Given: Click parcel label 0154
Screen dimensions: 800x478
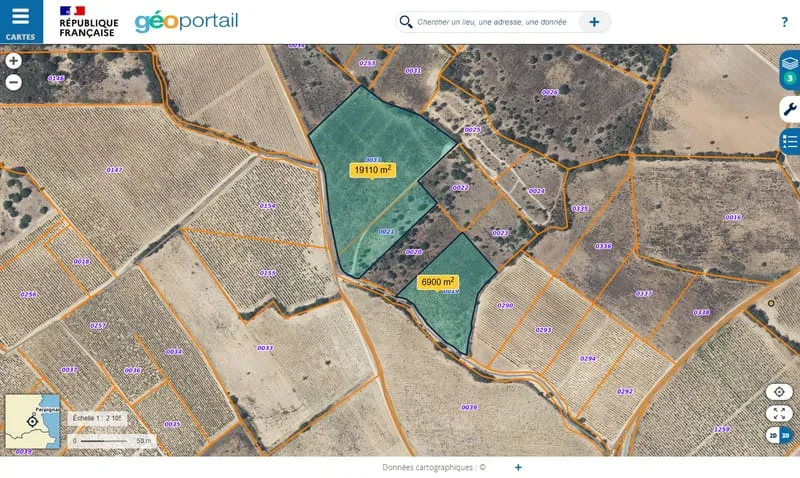Looking at the screenshot, I should tap(267, 206).
